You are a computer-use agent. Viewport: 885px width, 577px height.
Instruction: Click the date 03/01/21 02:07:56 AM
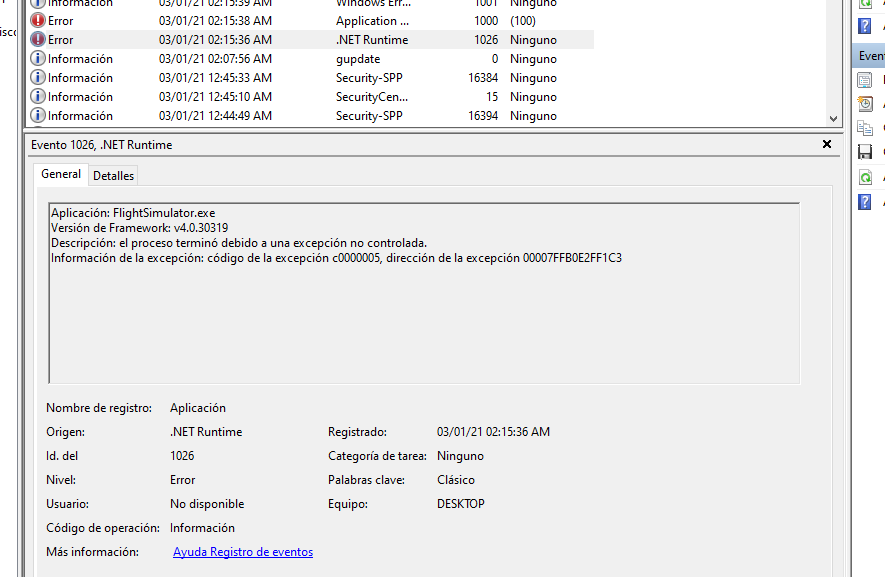(x=215, y=59)
